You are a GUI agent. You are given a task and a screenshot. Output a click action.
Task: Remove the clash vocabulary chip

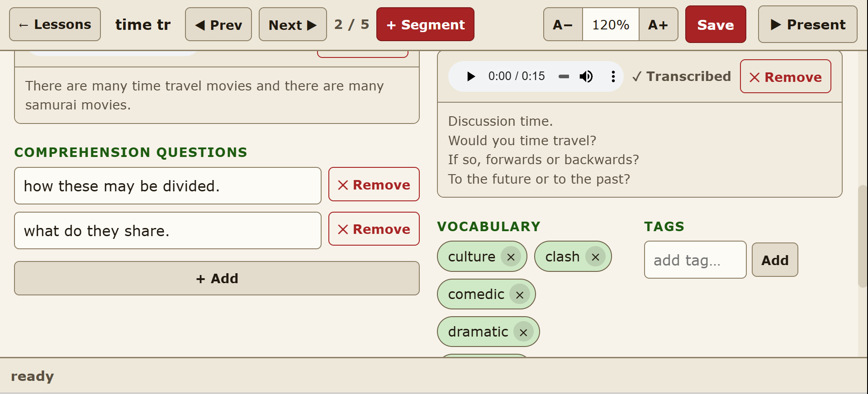(x=595, y=257)
